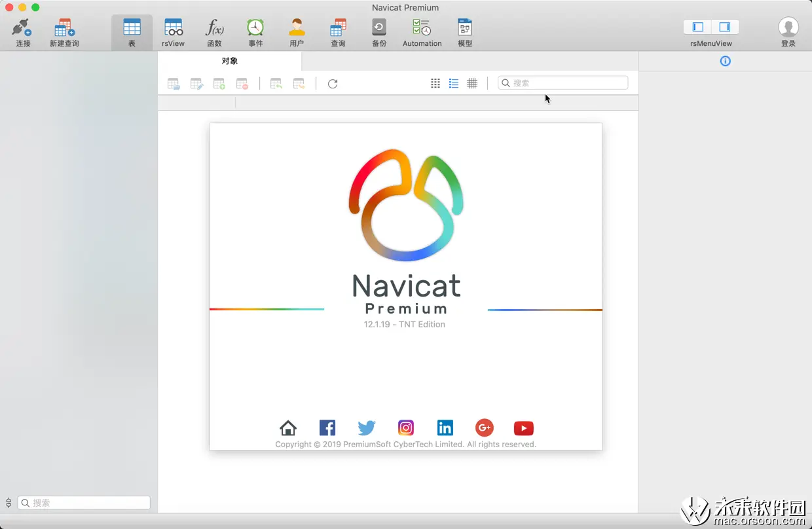The image size is (812, 529).
Task: Click the 12.1.19 - TNT Edition text
Action: [x=405, y=324]
